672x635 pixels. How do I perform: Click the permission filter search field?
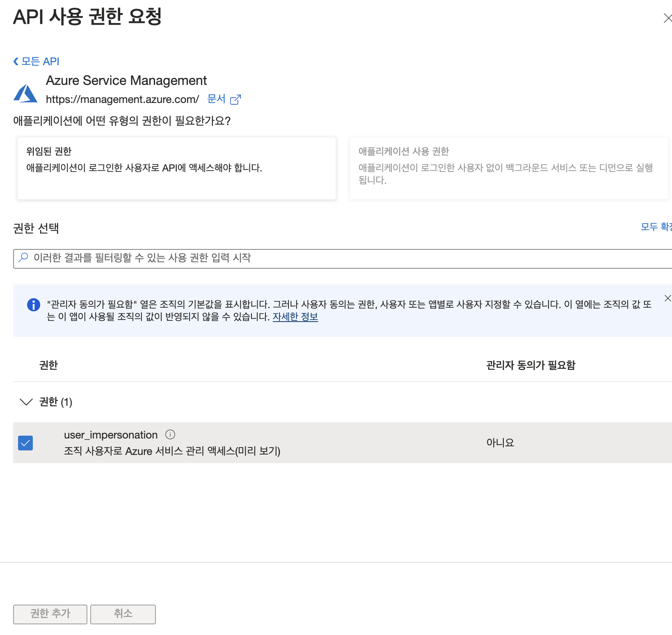343,258
